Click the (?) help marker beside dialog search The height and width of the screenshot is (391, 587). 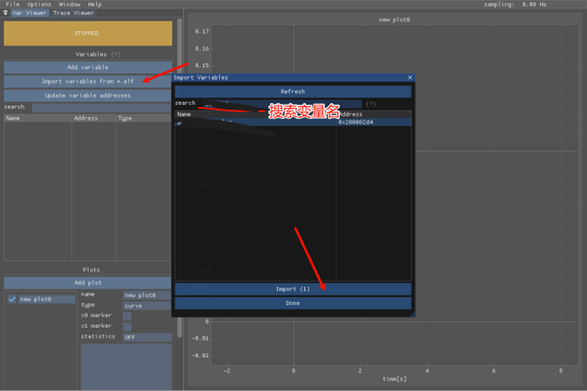click(371, 104)
